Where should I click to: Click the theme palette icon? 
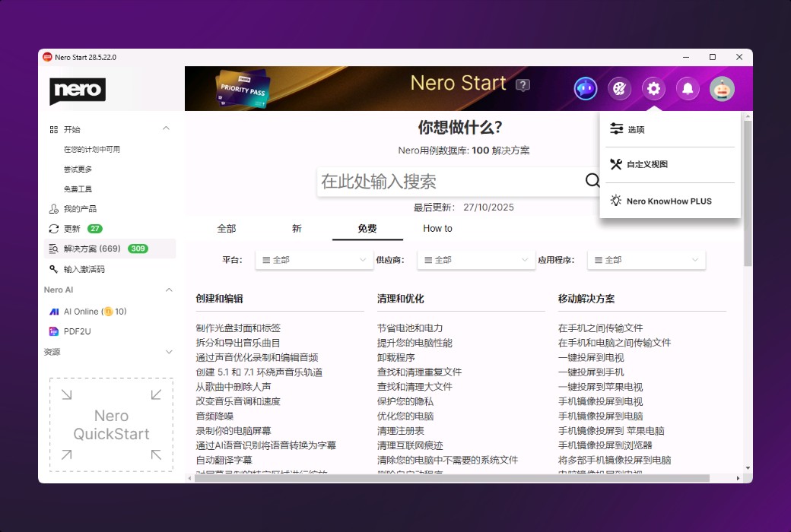620,89
